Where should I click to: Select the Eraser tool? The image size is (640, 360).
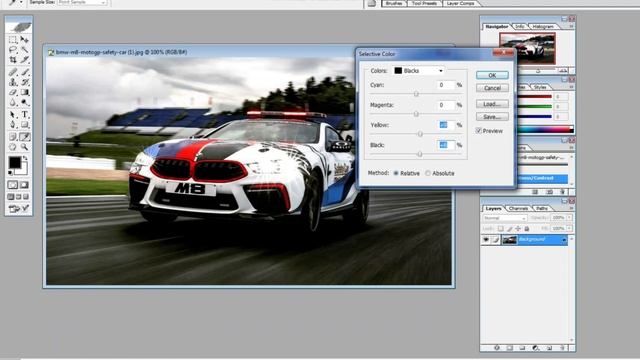(x=13, y=93)
